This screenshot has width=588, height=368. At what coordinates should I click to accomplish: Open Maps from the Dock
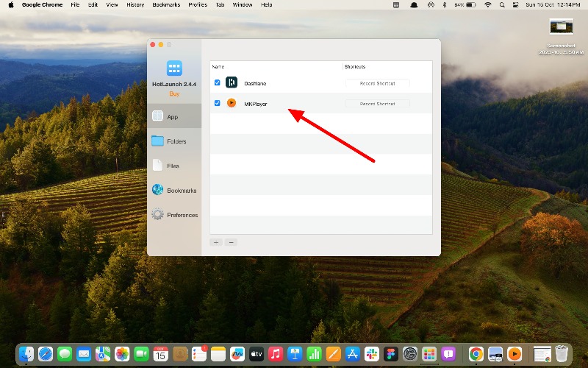tap(103, 354)
